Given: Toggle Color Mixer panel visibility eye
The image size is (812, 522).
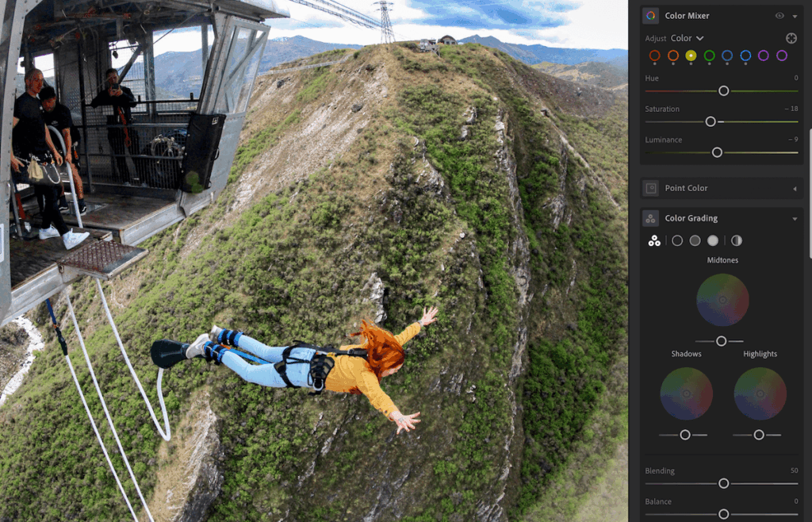Looking at the screenshot, I should pyautogui.click(x=779, y=16).
